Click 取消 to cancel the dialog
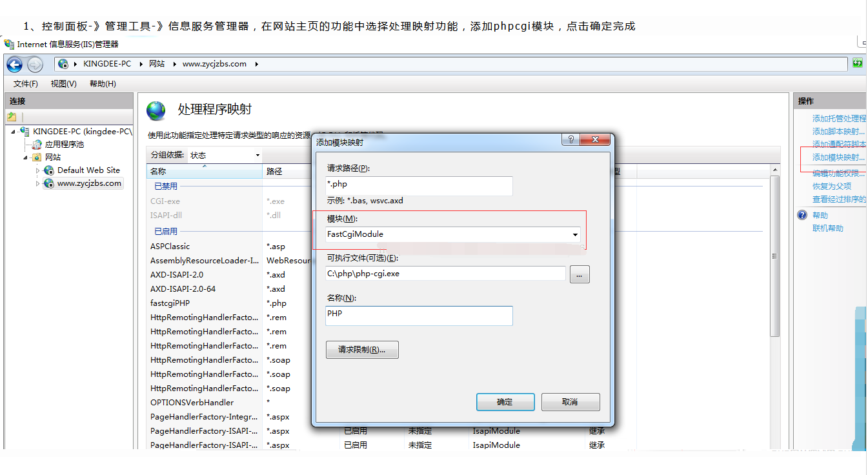 (x=570, y=402)
